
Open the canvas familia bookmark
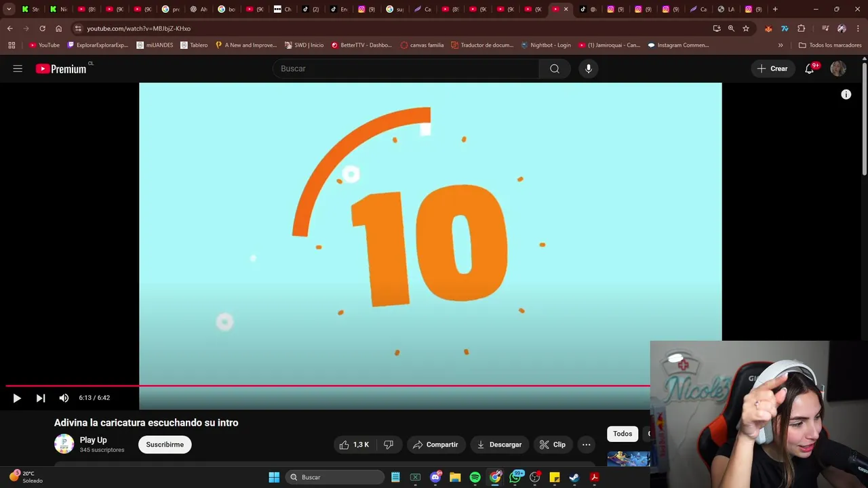(422, 45)
